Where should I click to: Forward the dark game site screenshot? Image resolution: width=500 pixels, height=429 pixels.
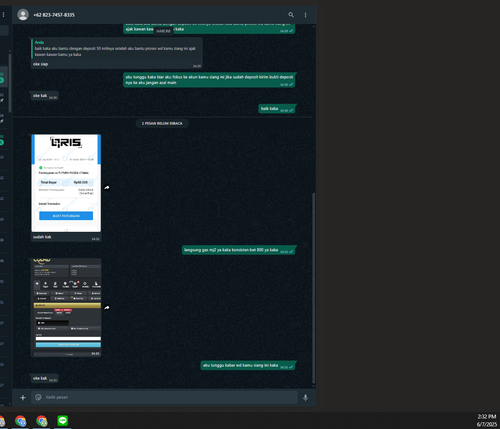coord(107,308)
